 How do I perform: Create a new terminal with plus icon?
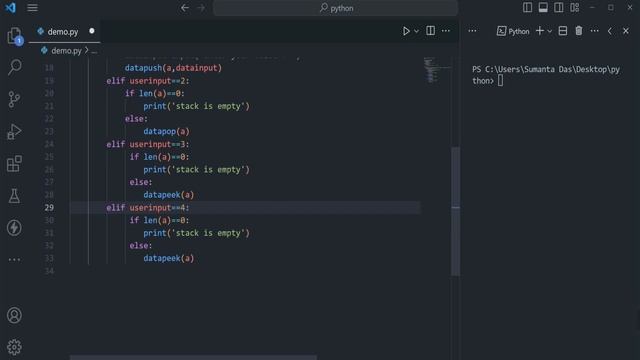tap(540, 31)
